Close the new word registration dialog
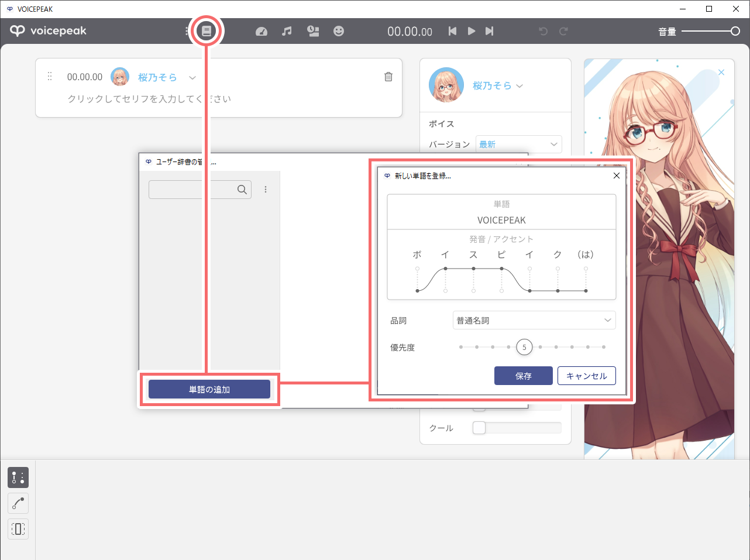 (616, 176)
